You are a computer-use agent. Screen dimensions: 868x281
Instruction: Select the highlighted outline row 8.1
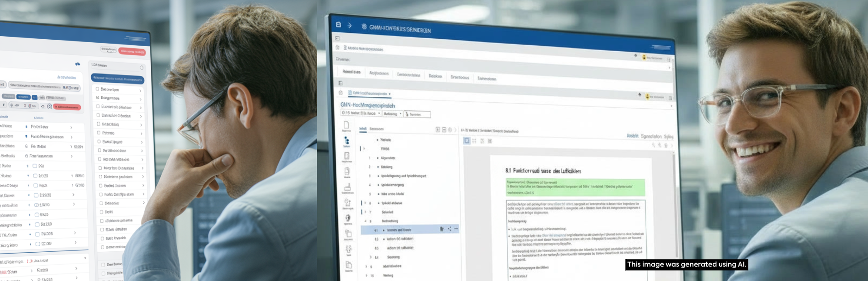pyautogui.click(x=410, y=229)
